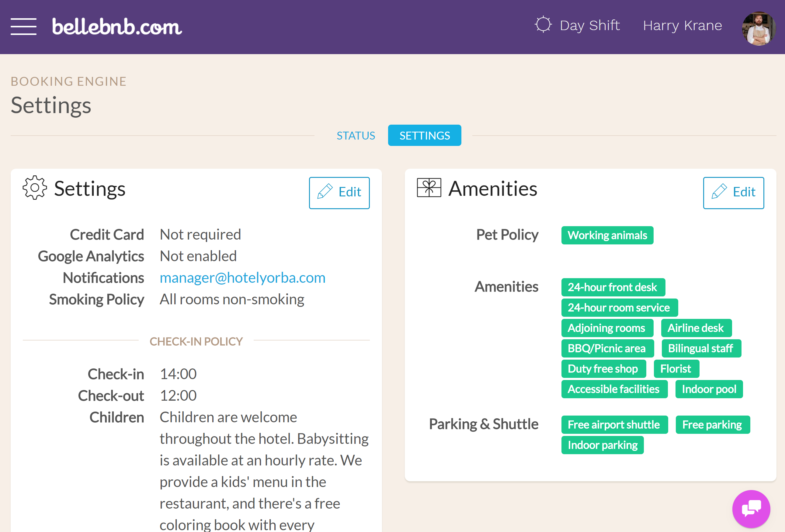The width and height of the screenshot is (785, 532).
Task: Click the Edit button in Settings panel
Action: (340, 192)
